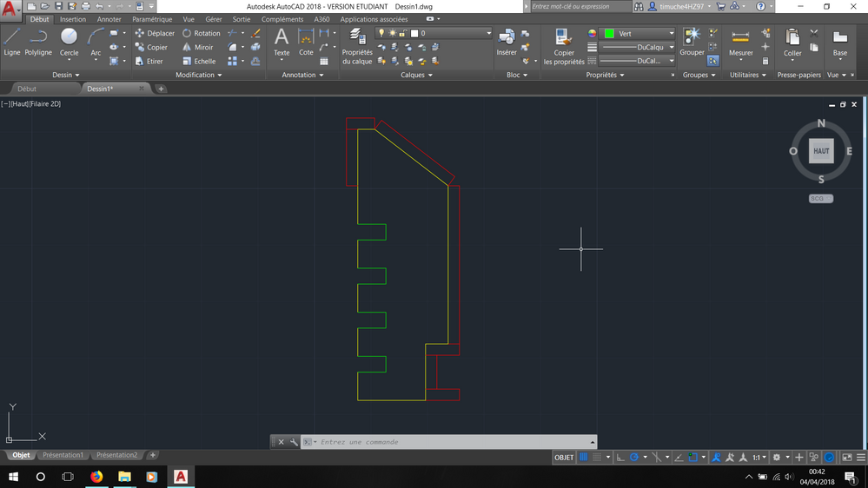Screen dimensions: 868x488
Task: Activate the Déplacer move tool
Action: (x=155, y=33)
